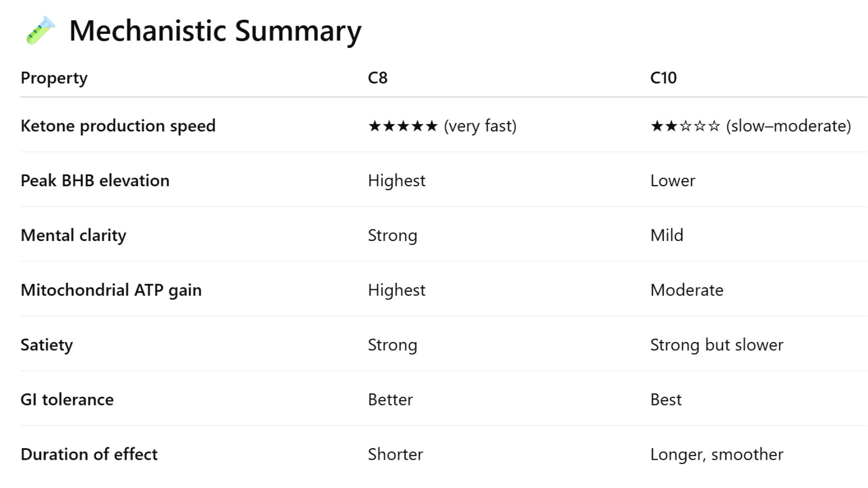Click the GI tolerance row label
Screen dimensions: 868x488
(x=67, y=400)
